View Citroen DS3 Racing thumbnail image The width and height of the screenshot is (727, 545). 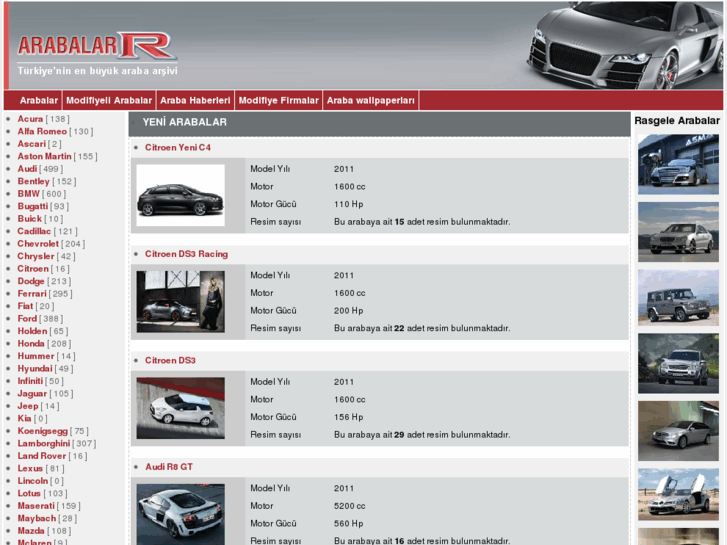click(x=180, y=302)
